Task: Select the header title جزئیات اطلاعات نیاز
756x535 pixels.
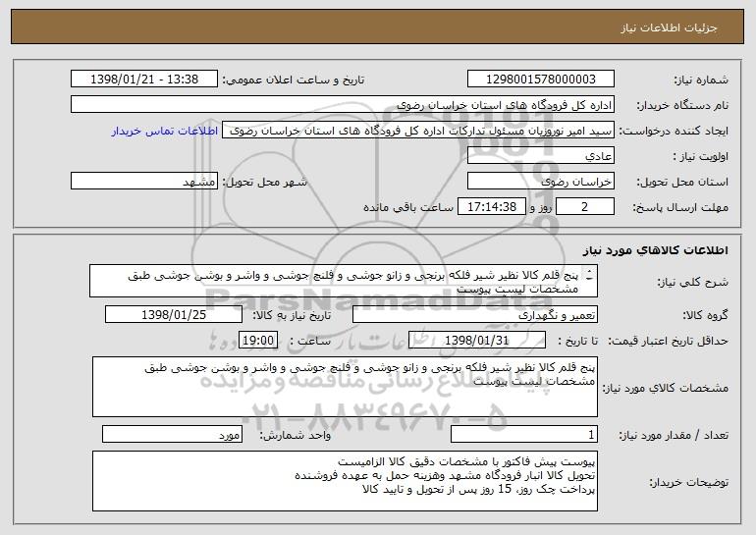Action: (x=669, y=27)
